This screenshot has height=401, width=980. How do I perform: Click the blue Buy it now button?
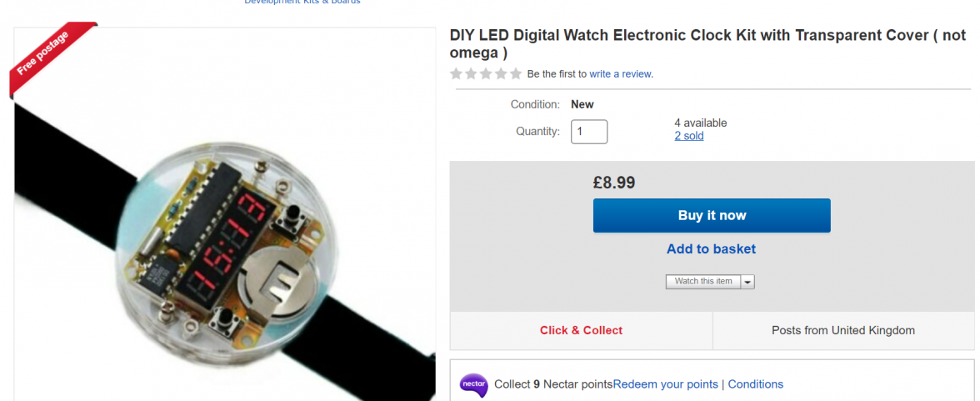tap(712, 215)
